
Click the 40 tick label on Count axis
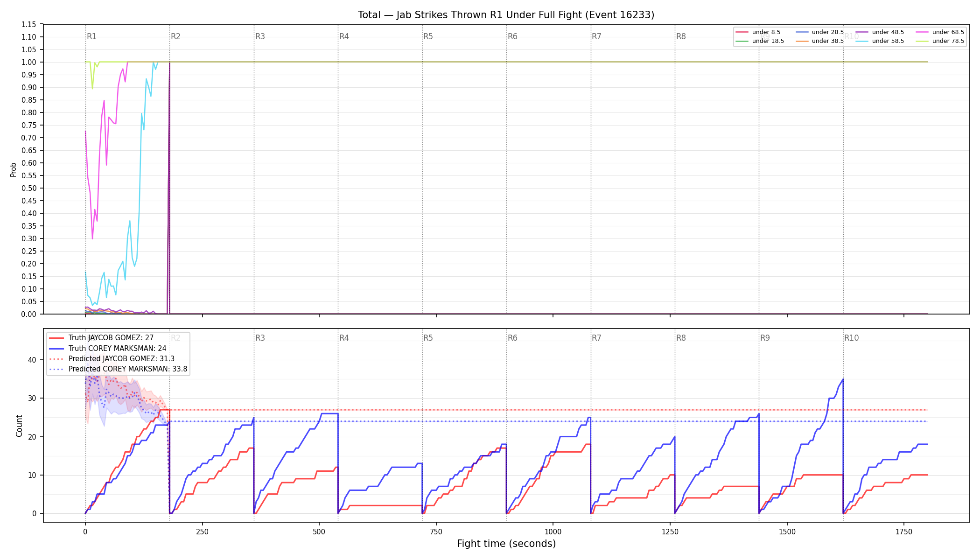[32, 360]
